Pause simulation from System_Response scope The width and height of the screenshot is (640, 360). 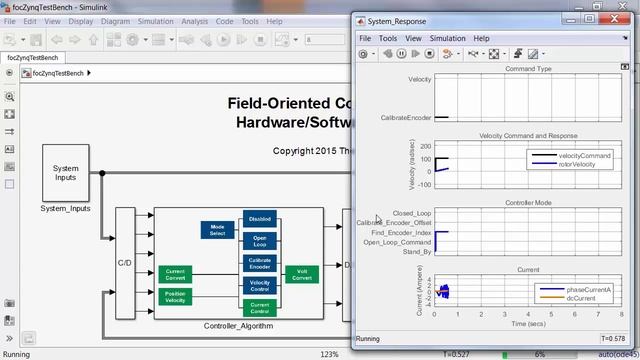coord(401,54)
